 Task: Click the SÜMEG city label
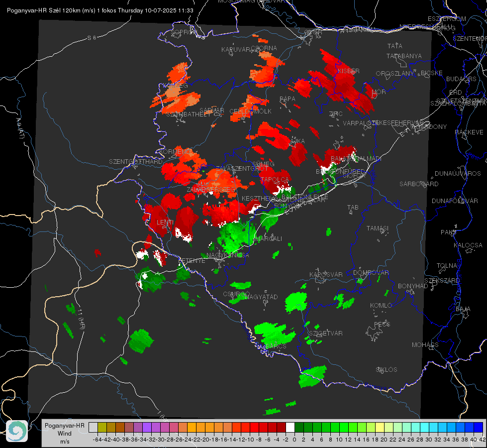tap(263, 164)
